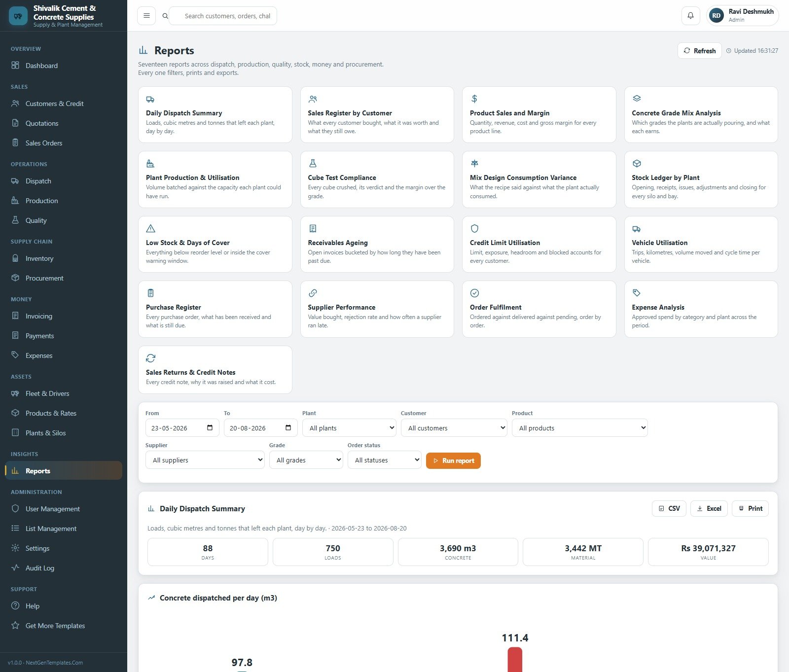Click the Product Sales and Margin dollar icon

[474, 99]
